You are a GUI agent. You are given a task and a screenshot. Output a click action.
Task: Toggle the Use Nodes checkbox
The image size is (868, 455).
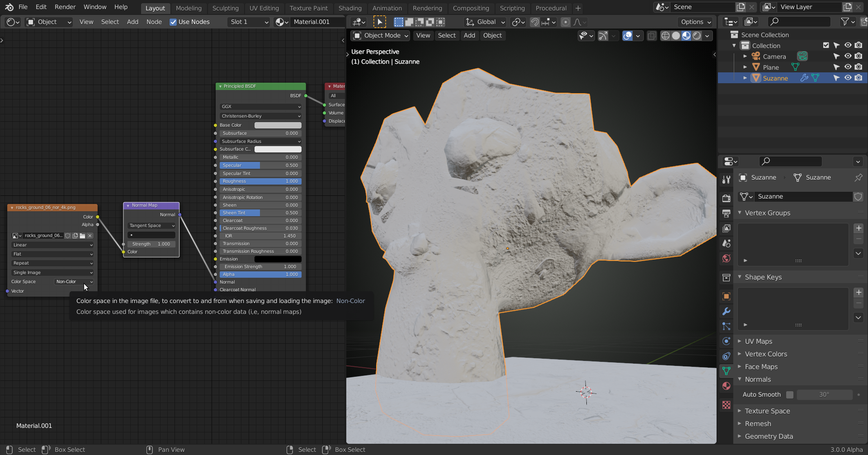click(x=173, y=22)
